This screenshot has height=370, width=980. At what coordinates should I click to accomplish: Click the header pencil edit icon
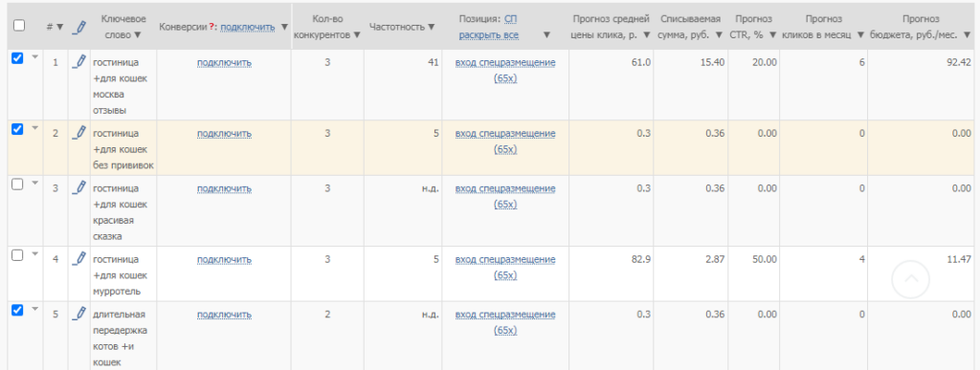(x=78, y=26)
